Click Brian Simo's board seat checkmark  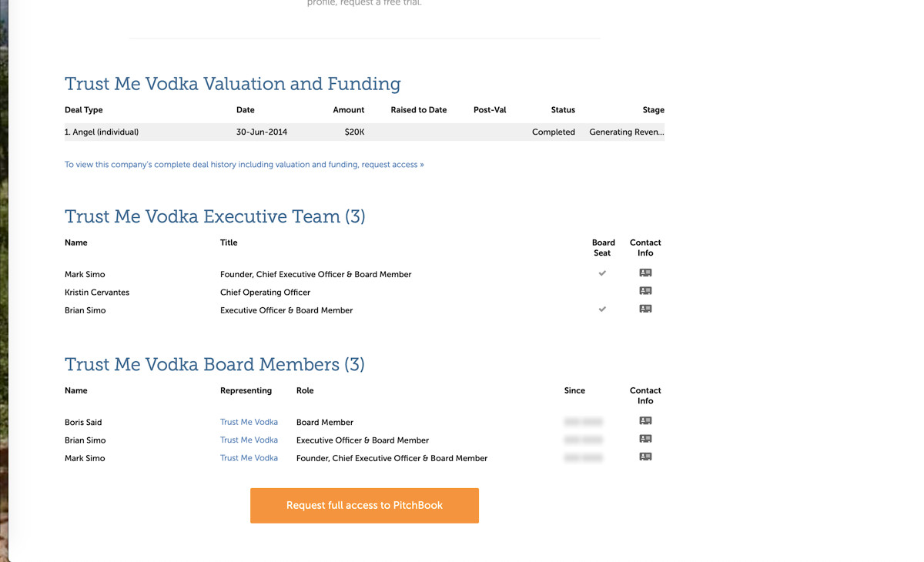click(x=602, y=309)
